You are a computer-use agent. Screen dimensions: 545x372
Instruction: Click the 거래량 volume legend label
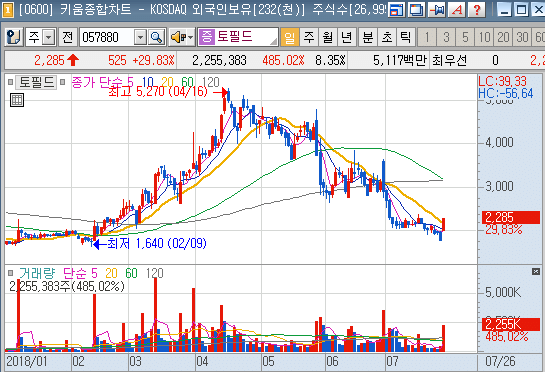click(x=37, y=273)
